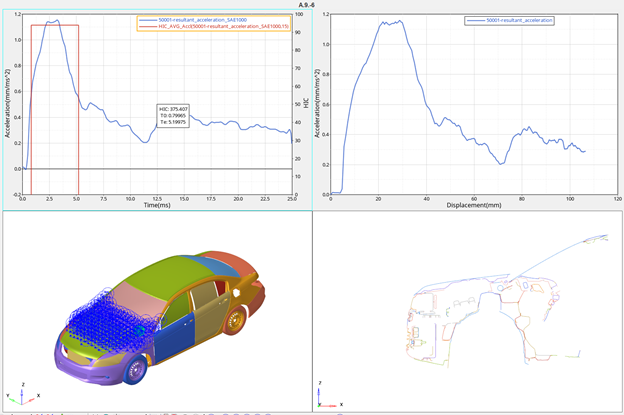Click the acceleration curve peak in displacement plot
624x415 pixels.
[x=399, y=21]
